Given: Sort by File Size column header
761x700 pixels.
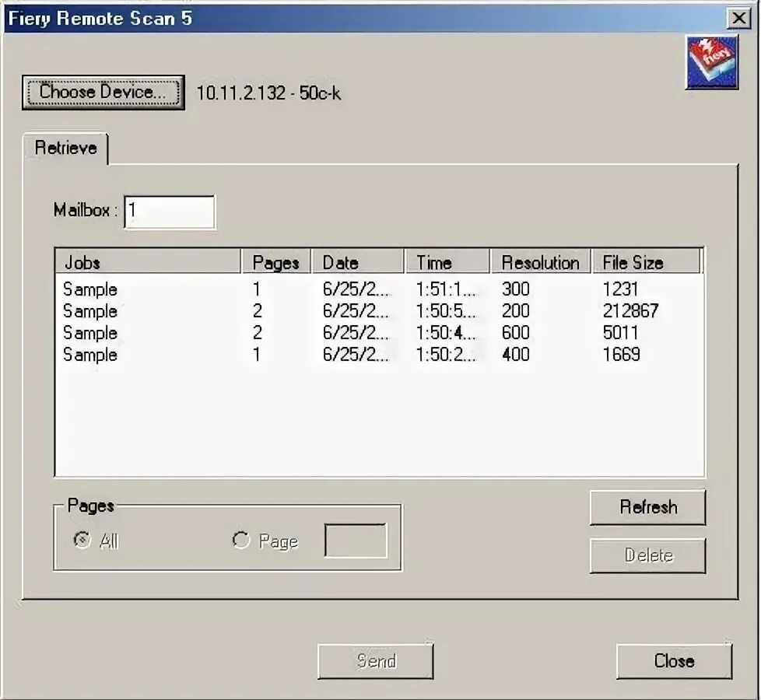Looking at the screenshot, I should pos(647,262).
